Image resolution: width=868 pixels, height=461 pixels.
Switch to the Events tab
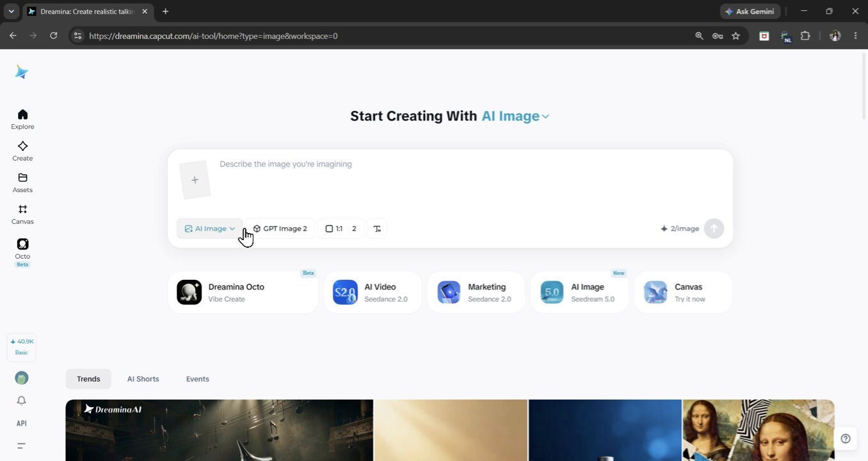point(197,379)
